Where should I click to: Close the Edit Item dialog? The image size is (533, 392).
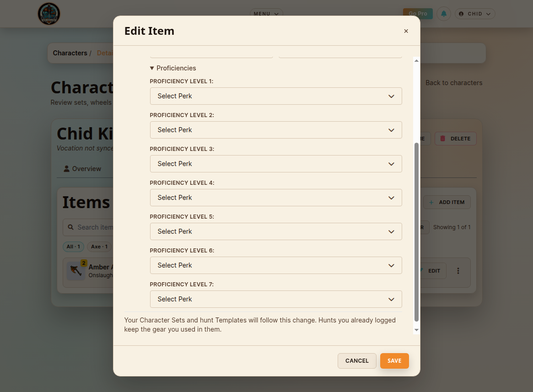406,31
